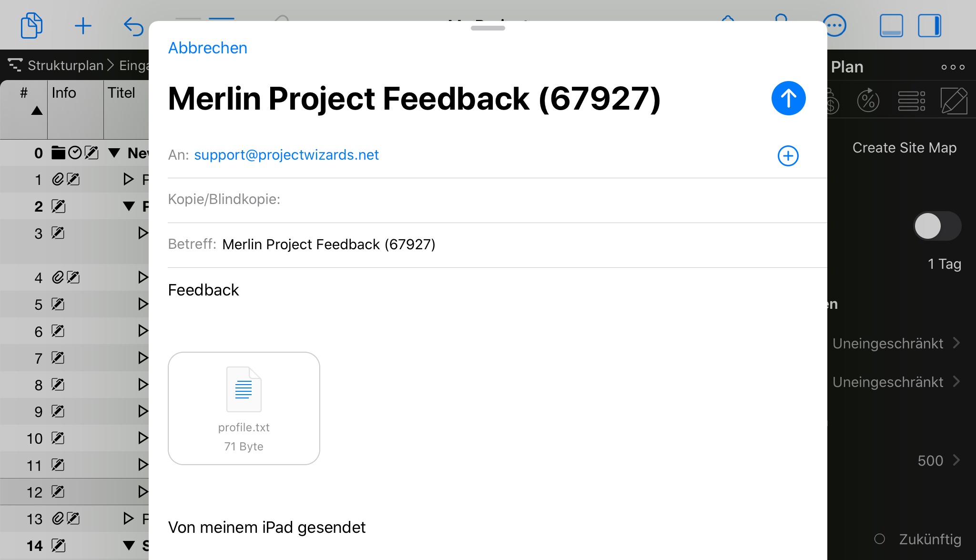Screen dimensions: 976x560
Task: Tap the Feedback body text
Action: coord(203,290)
